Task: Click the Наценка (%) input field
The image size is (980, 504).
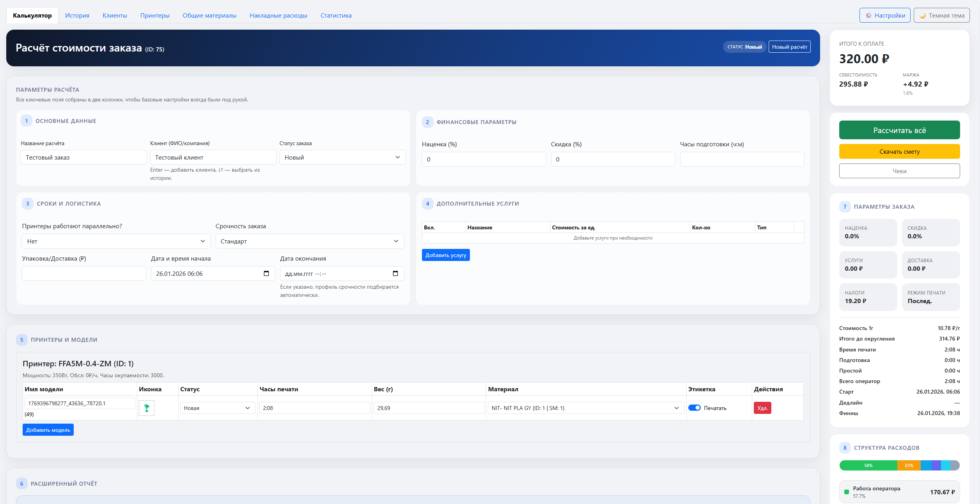Action: coord(483,159)
